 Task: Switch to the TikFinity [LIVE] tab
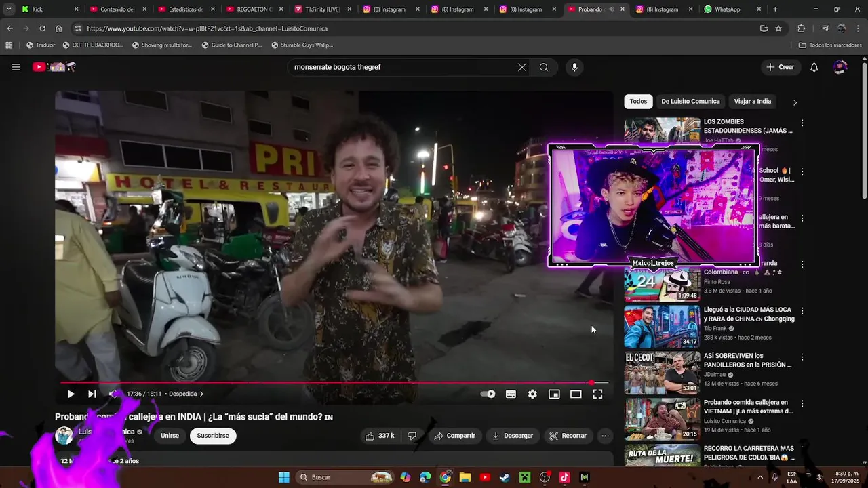tap(321, 9)
